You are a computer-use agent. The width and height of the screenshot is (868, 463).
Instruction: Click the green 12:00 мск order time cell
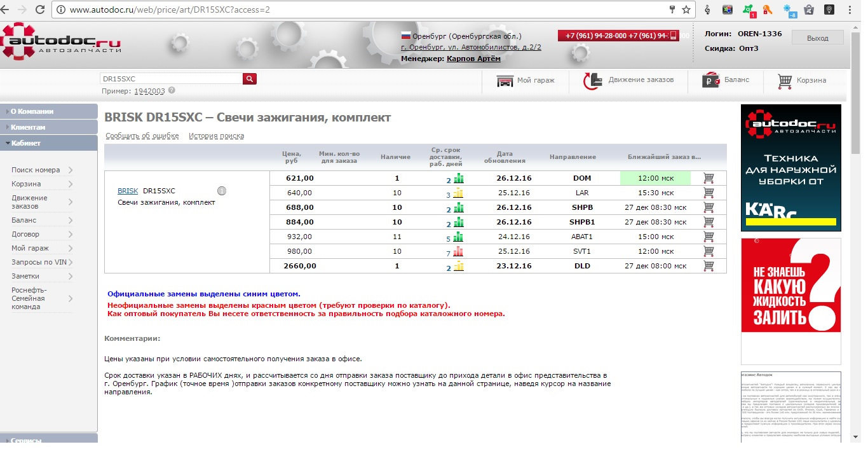click(656, 178)
